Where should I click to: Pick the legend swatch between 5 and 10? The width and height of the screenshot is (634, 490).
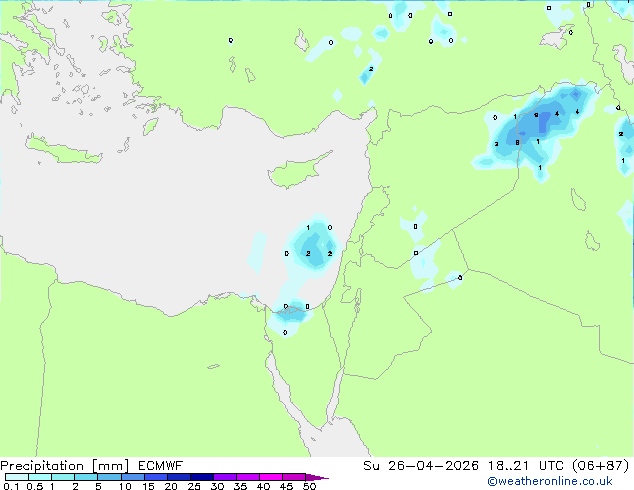click(x=109, y=477)
